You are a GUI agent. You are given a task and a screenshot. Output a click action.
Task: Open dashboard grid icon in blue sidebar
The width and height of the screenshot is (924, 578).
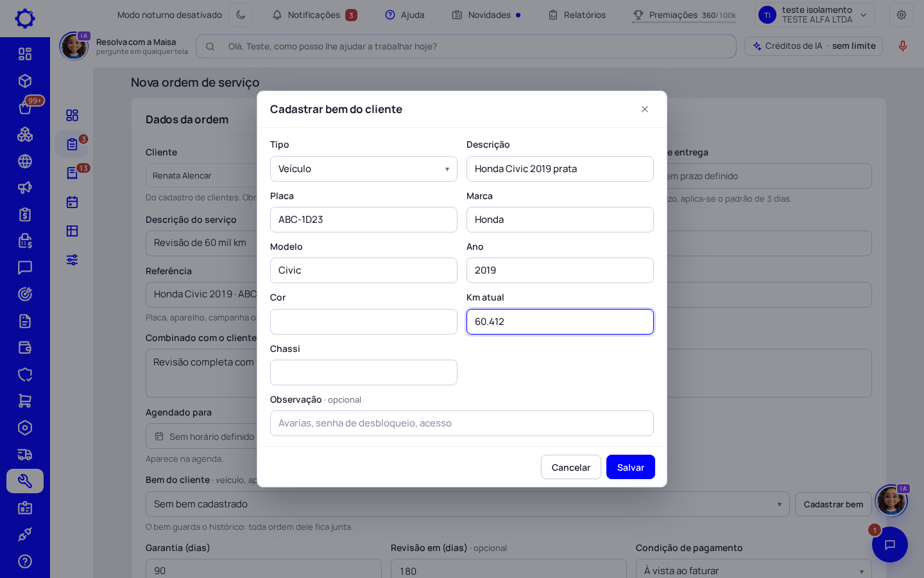coord(25,54)
